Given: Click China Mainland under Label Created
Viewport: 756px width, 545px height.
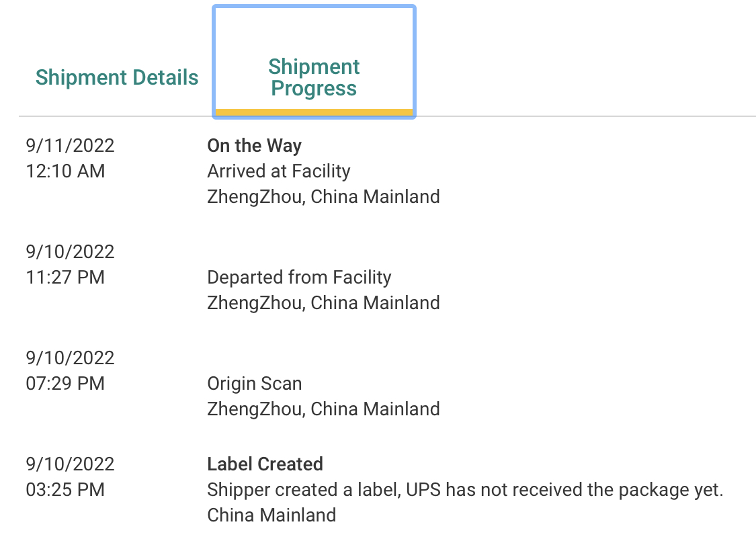Looking at the screenshot, I should (271, 515).
